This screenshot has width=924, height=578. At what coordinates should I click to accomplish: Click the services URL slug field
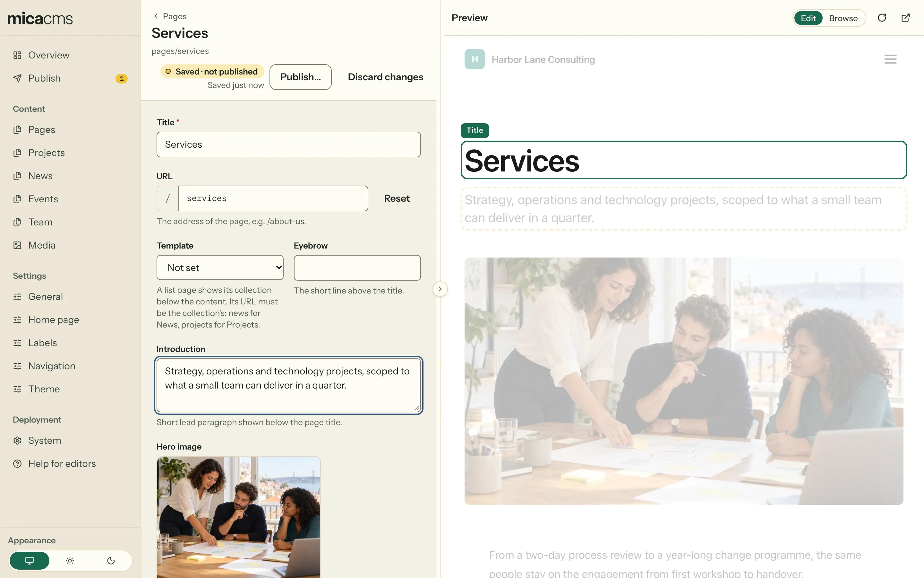(x=273, y=198)
